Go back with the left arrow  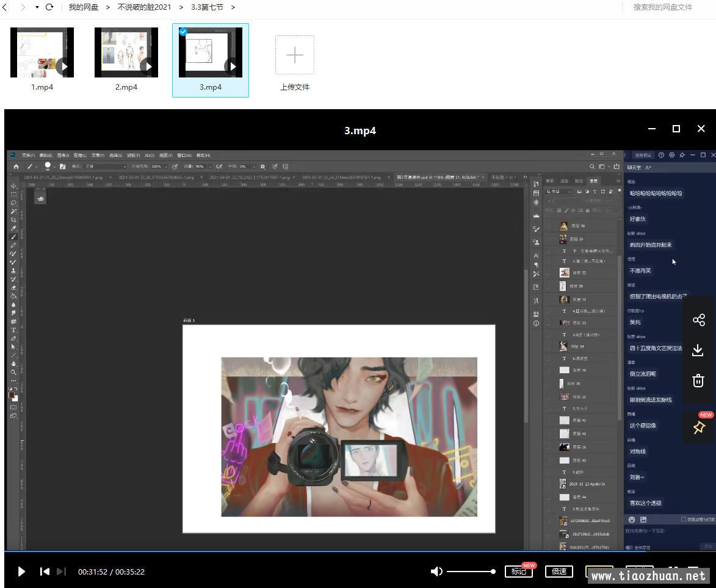pyautogui.click(x=5, y=7)
